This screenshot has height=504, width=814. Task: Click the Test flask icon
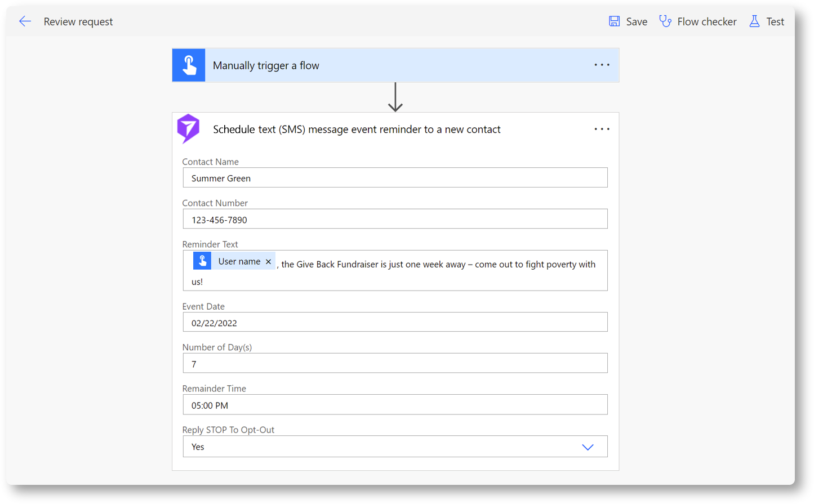click(x=754, y=21)
